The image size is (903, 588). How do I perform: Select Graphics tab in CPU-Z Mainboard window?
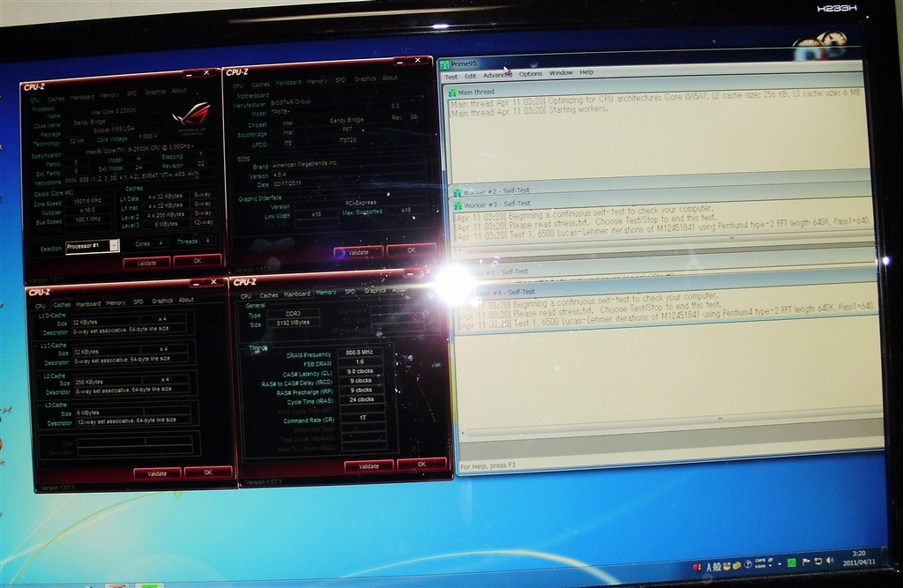coord(365,78)
